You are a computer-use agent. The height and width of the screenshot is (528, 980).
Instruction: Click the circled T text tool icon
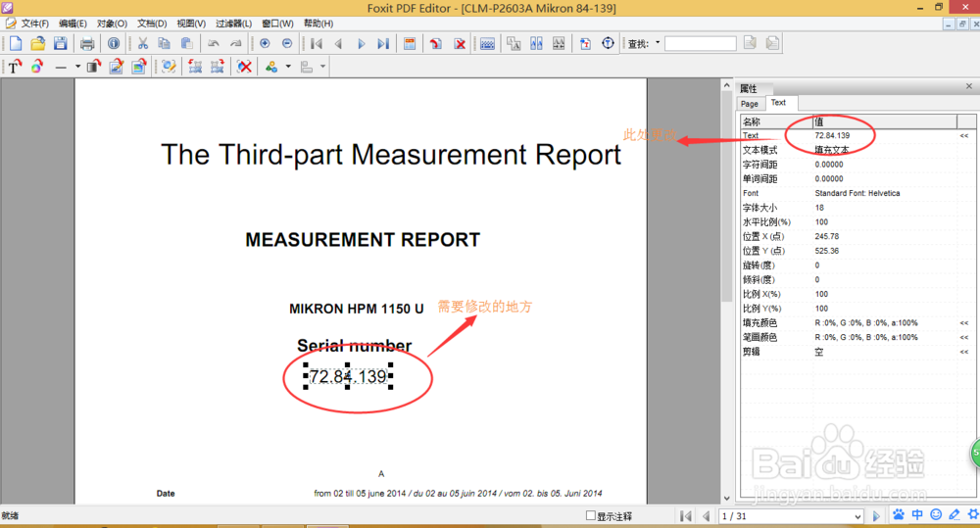point(608,44)
